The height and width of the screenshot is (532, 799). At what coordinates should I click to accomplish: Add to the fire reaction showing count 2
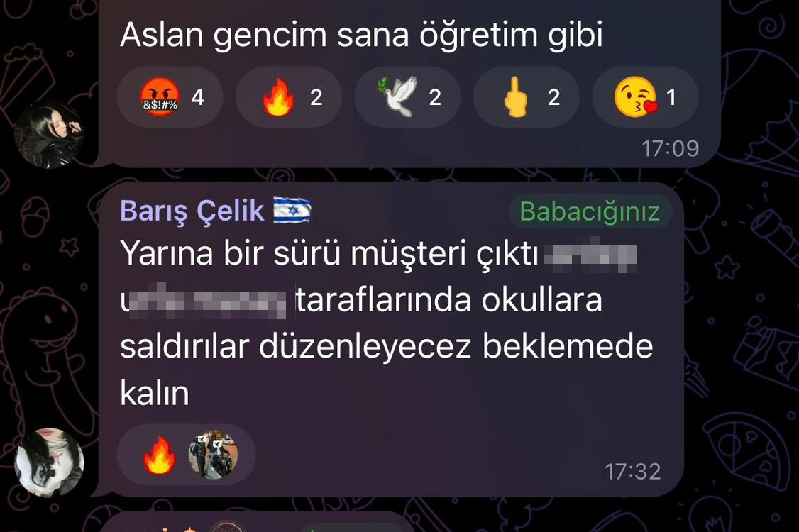coord(288,96)
